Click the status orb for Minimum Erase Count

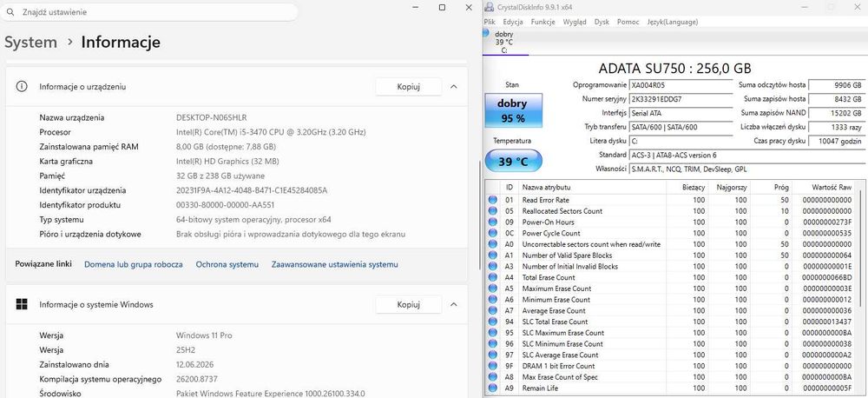click(493, 300)
